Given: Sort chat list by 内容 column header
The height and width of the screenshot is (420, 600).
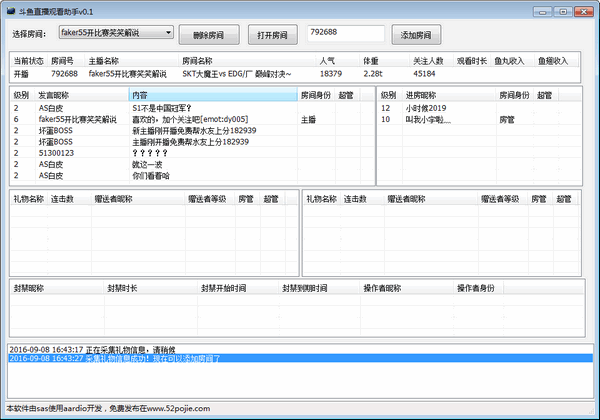Looking at the screenshot, I should point(213,95).
